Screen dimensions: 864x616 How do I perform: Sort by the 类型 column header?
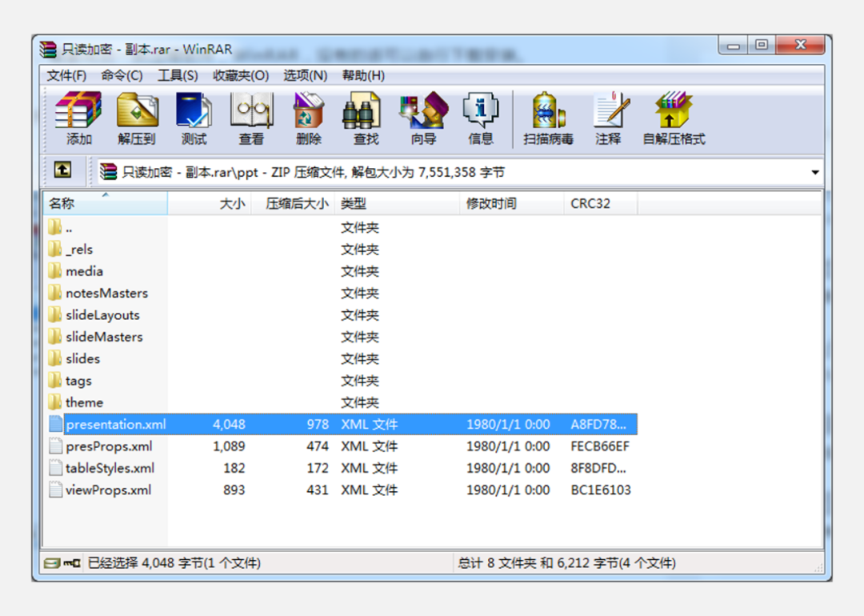(398, 203)
